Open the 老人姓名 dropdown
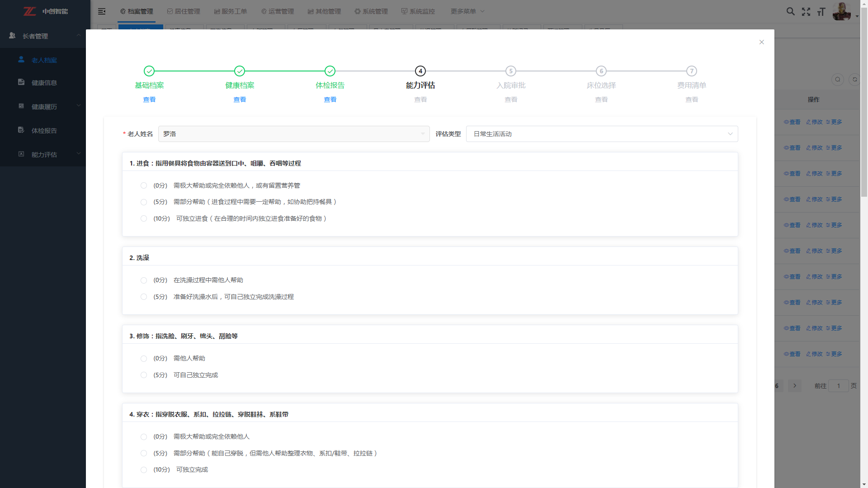Screen dimensions: 868x488 tap(293, 134)
